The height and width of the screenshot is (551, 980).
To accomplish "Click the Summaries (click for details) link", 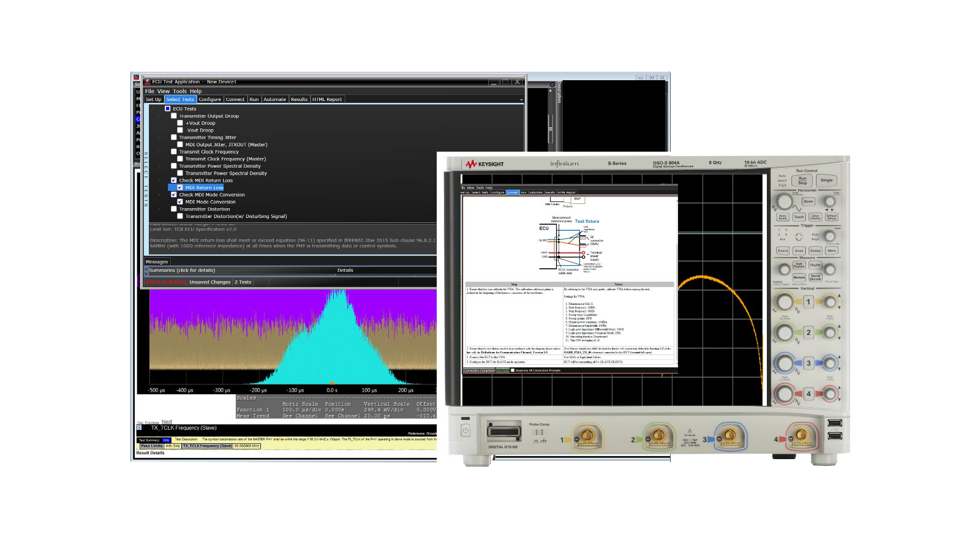I will (182, 271).
